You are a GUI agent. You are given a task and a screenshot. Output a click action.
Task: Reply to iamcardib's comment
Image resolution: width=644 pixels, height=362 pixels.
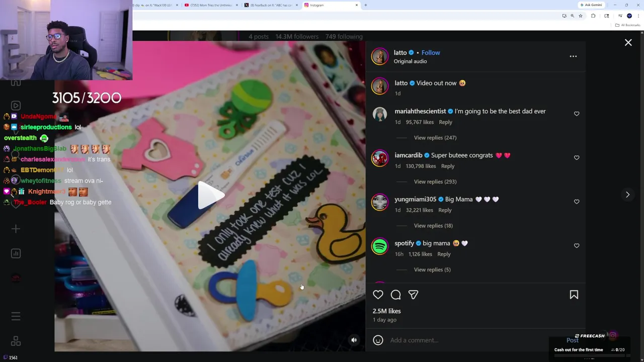(447, 166)
